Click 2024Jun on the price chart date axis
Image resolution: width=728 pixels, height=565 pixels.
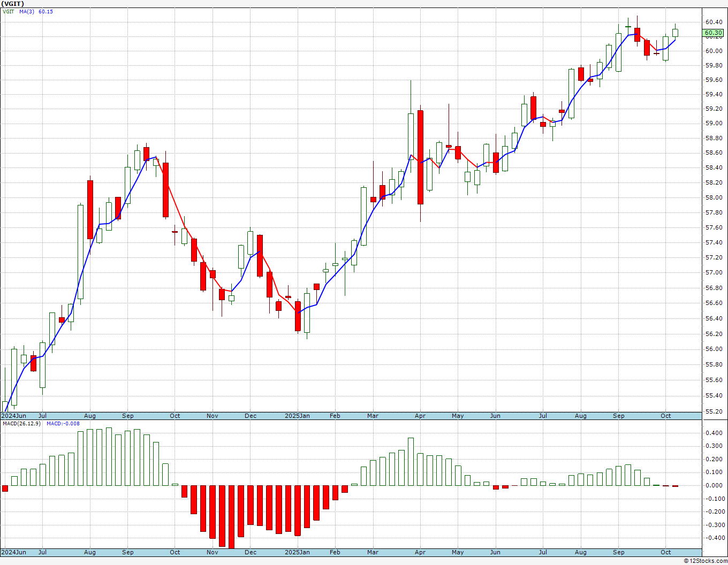(13, 416)
